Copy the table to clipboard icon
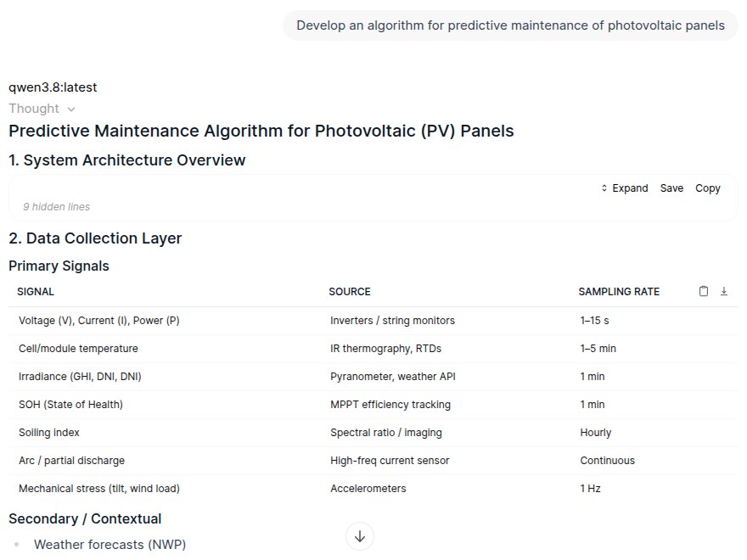 click(x=703, y=291)
